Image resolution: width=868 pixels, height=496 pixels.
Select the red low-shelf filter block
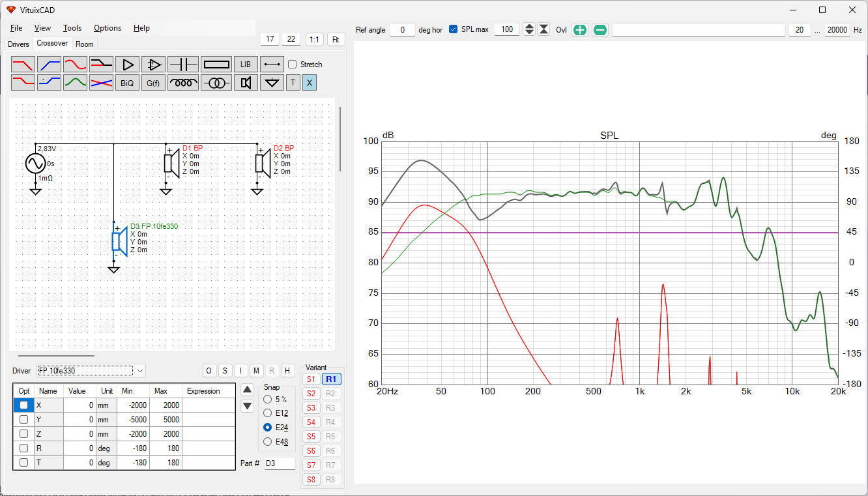23,83
